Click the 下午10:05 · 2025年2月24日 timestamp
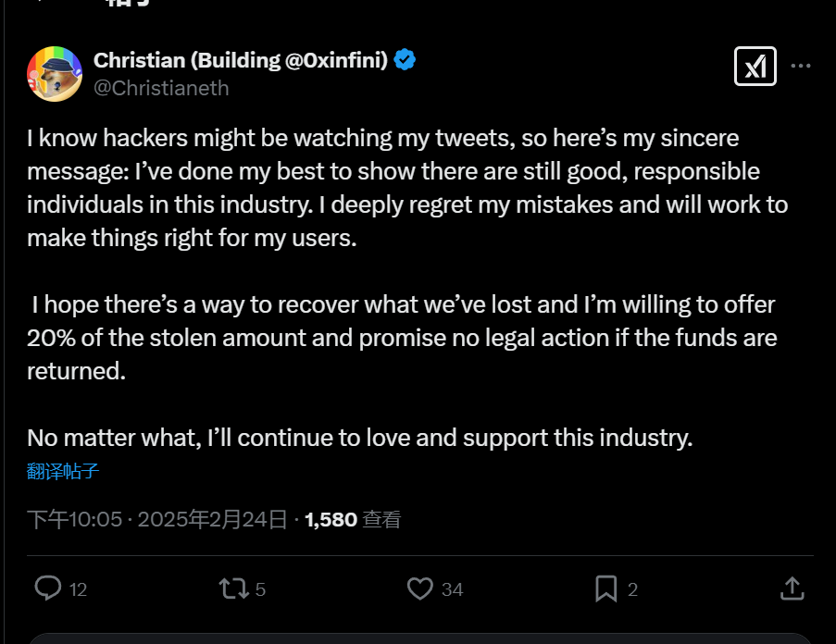This screenshot has width=836, height=644. pos(157,519)
